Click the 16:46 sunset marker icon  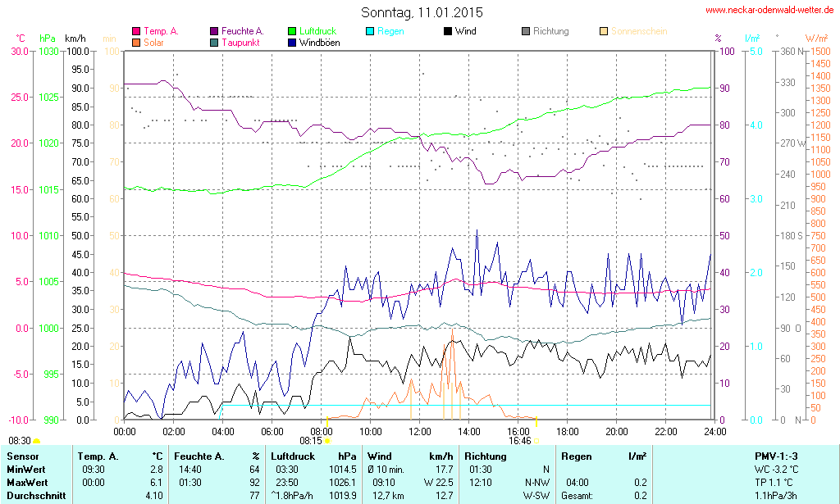(537, 441)
